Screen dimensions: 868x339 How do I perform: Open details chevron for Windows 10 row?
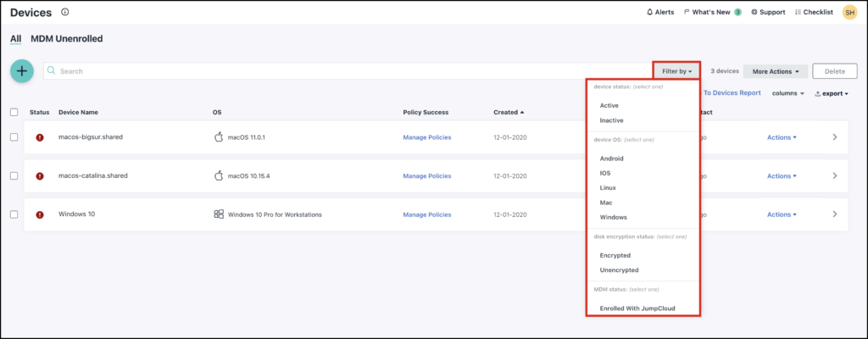click(834, 214)
